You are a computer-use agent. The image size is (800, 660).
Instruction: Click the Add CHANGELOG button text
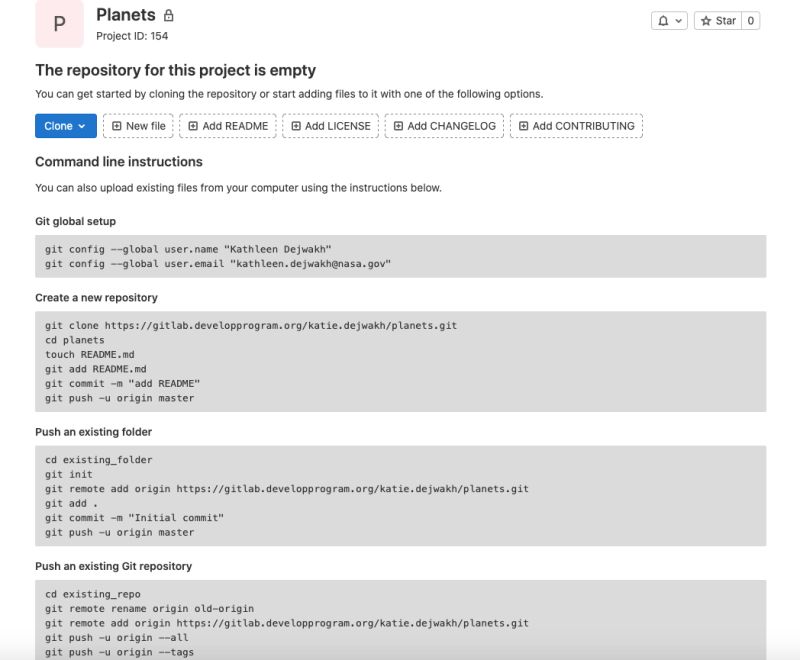(452, 126)
